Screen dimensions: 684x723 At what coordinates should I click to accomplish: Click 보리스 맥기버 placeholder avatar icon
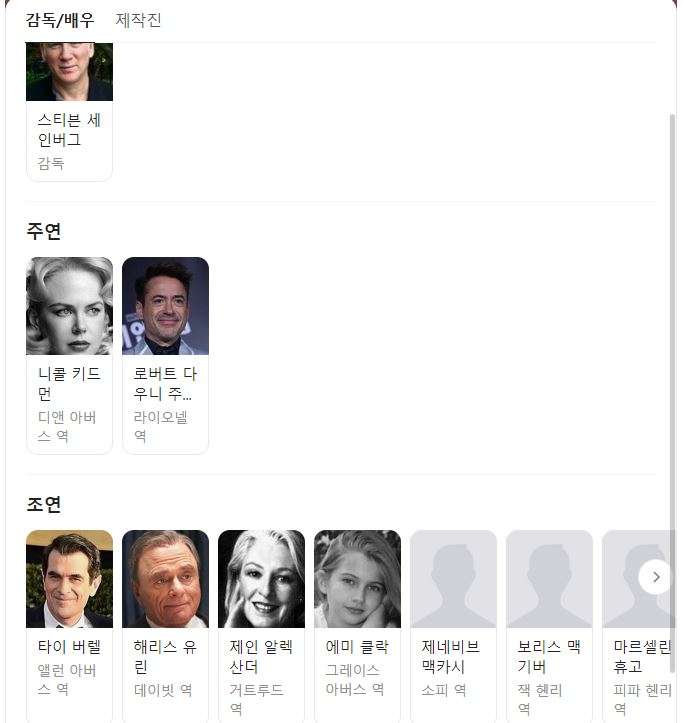coord(549,579)
